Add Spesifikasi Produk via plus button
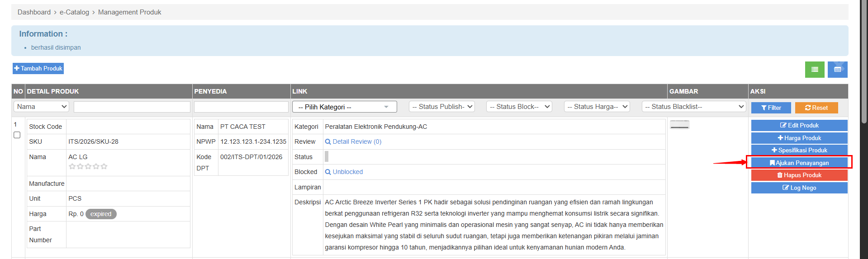This screenshot has height=259, width=868. point(799,150)
